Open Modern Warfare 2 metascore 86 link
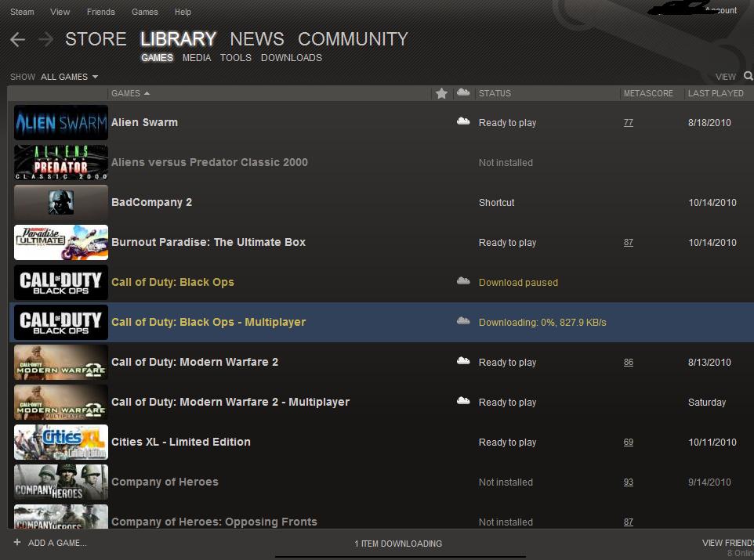The image size is (754, 560). [629, 362]
